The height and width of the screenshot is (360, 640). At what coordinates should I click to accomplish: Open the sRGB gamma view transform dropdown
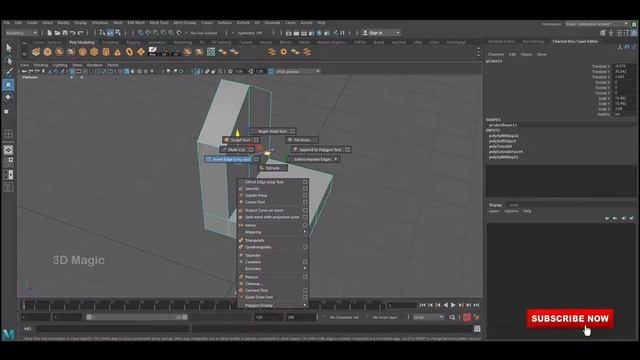pyautogui.click(x=298, y=71)
